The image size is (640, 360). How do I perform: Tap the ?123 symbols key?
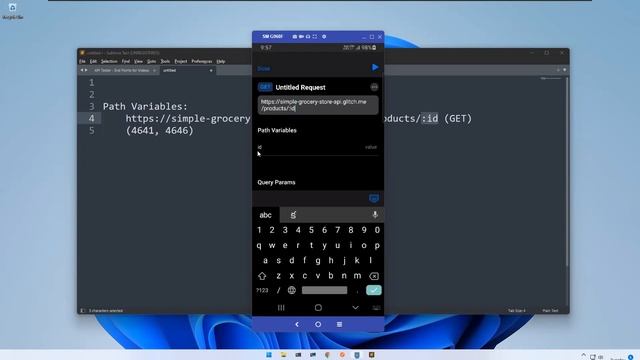click(x=262, y=290)
